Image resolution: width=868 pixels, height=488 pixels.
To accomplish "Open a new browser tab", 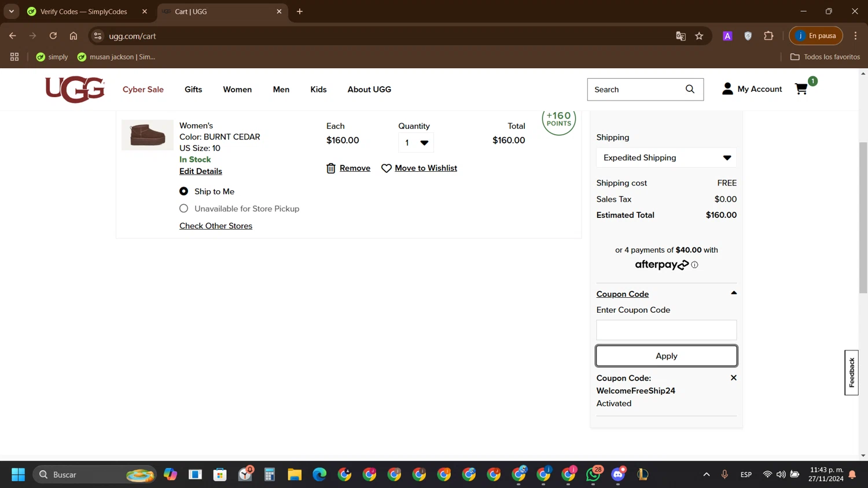I will pyautogui.click(x=300, y=11).
